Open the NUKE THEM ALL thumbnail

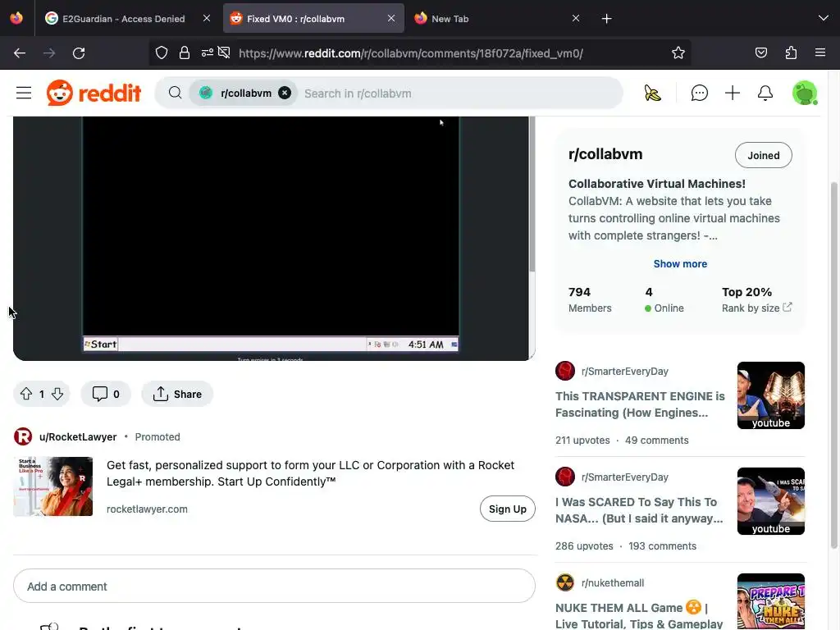pyautogui.click(x=771, y=601)
